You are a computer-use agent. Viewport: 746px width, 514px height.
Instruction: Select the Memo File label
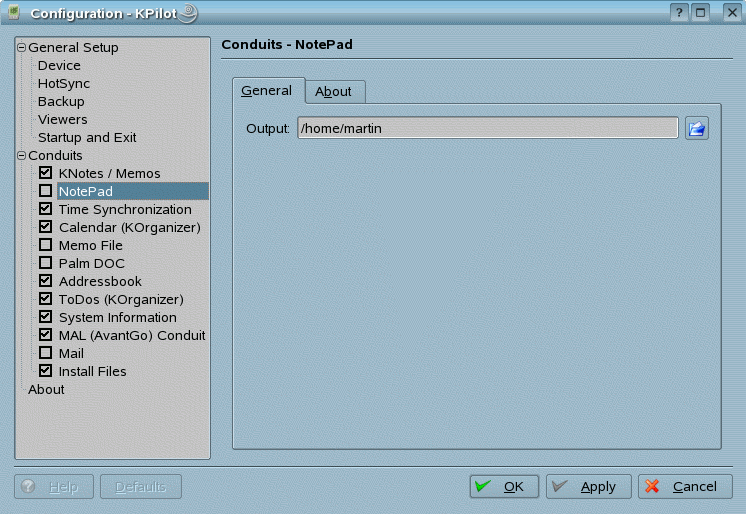pyautogui.click(x=90, y=246)
